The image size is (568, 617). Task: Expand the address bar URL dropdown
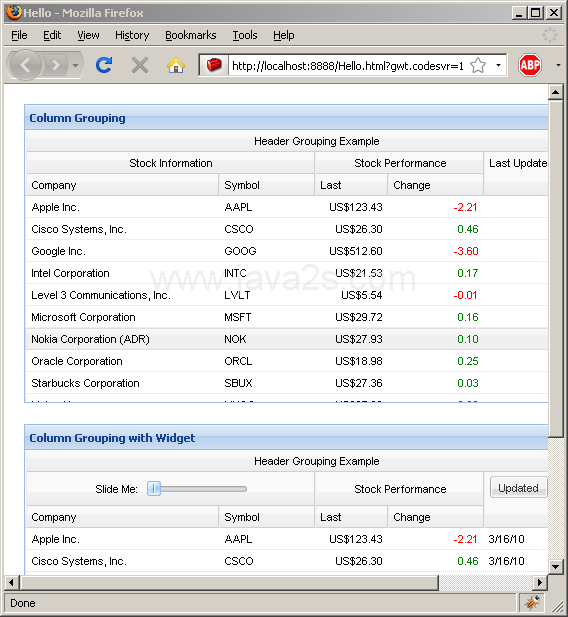498,65
